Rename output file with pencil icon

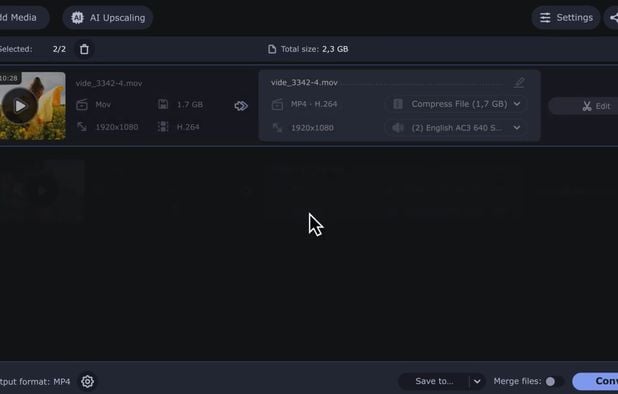click(519, 82)
